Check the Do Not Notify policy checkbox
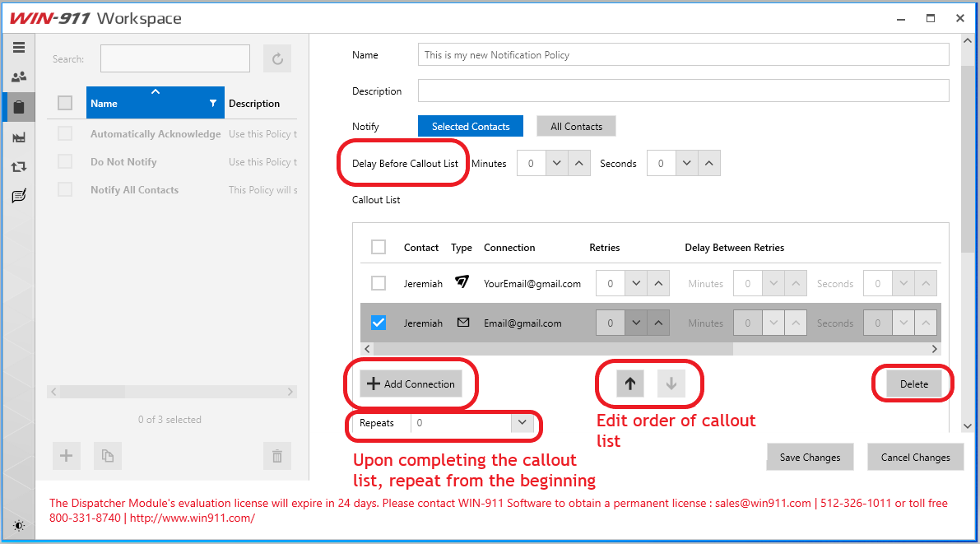980x544 pixels. click(65, 161)
